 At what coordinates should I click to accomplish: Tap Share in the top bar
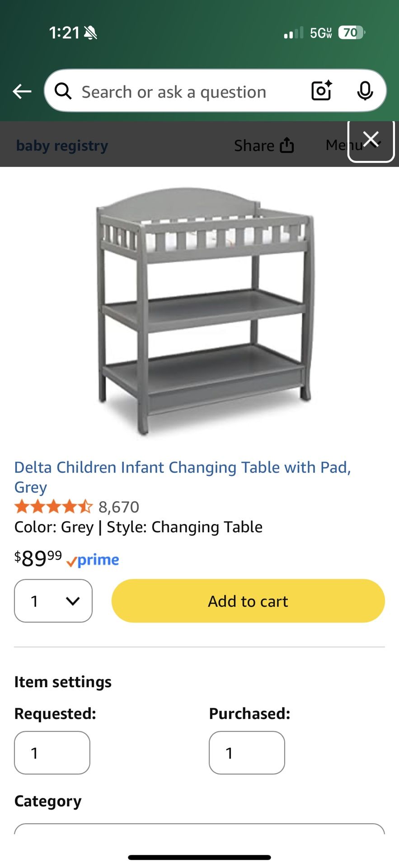tap(253, 145)
